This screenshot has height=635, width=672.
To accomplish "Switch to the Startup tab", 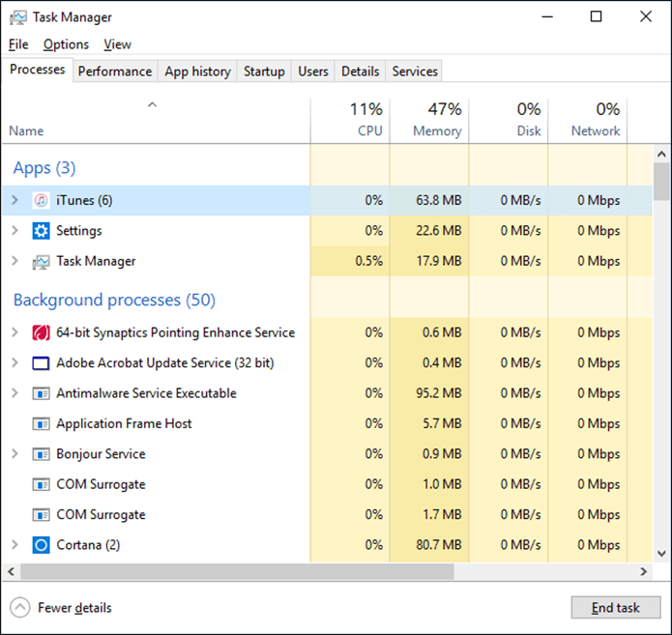I will [x=264, y=72].
